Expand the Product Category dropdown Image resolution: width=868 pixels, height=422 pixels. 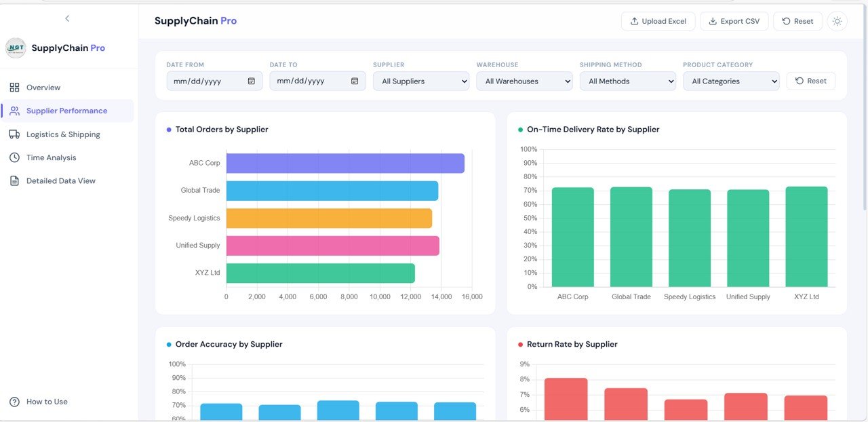(730, 81)
